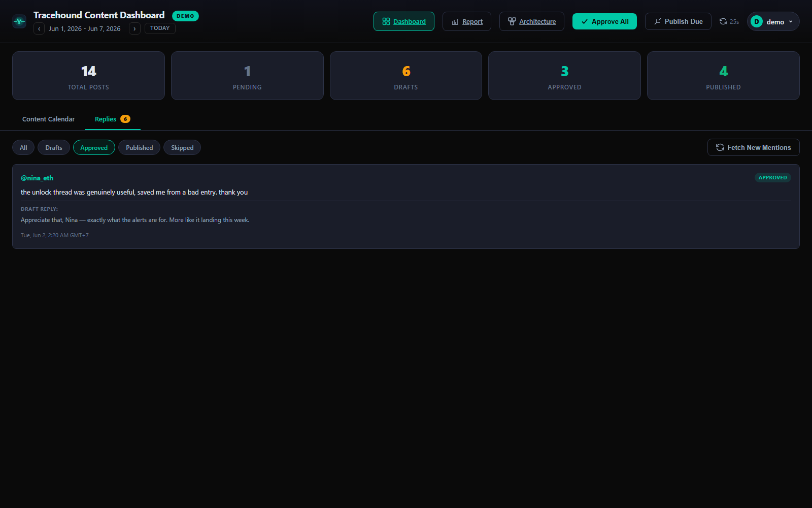Select the Pending stat card

click(x=247, y=76)
